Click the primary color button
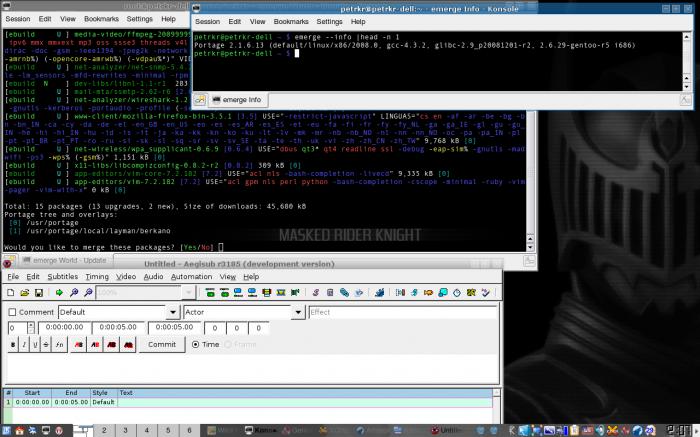Screen dimensions: 700x437 [79, 345]
